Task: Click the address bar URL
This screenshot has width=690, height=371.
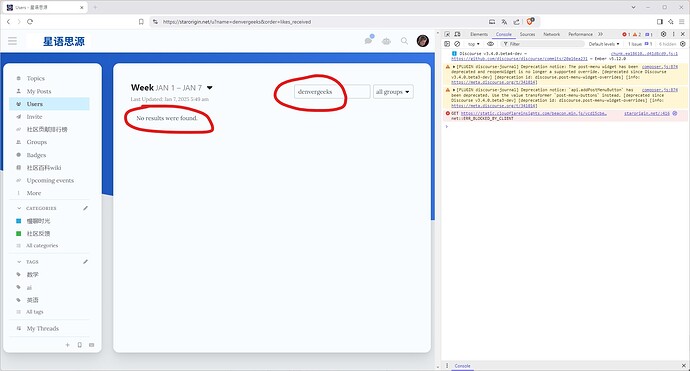Action: tap(237, 22)
